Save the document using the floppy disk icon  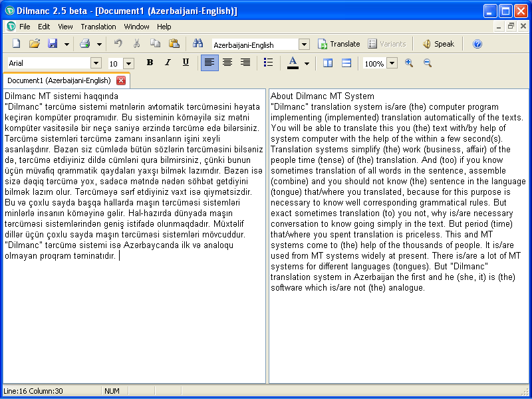click(x=53, y=44)
